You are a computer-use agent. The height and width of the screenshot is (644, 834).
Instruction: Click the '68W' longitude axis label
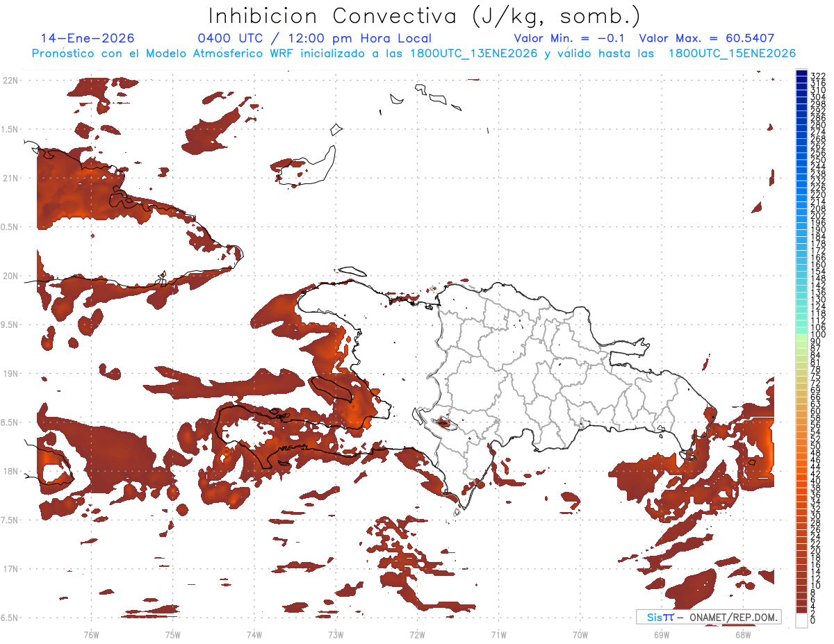click(x=742, y=635)
